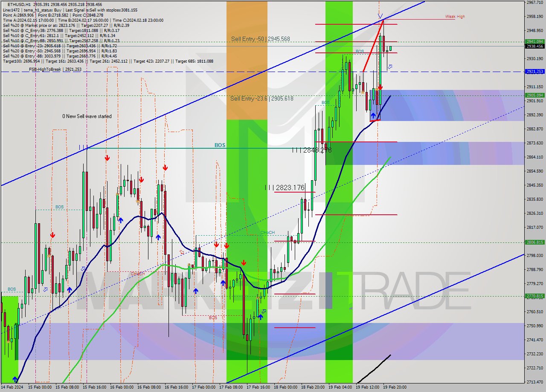546x392 pixels.
Task: Select the 2760.510 price axis value
Action: [534, 311]
